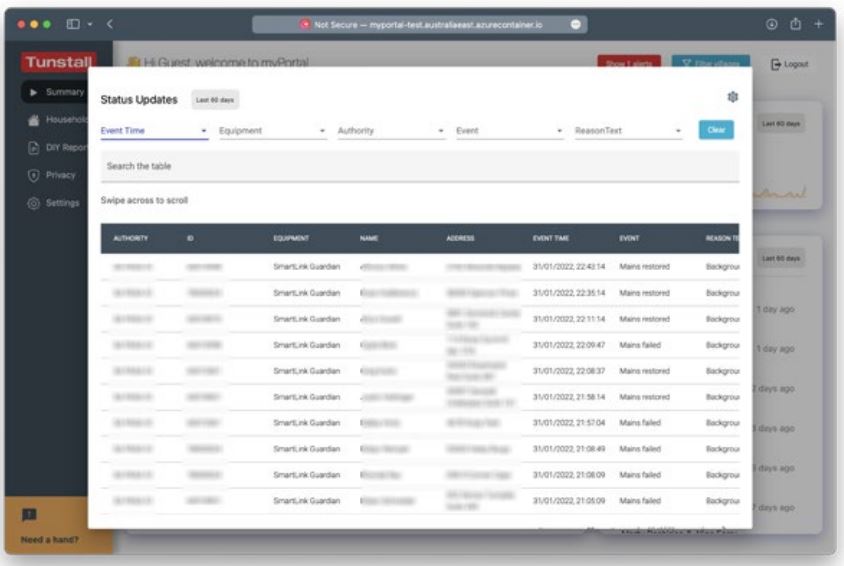Viewport: 844px width, 566px height.
Task: Open ReasonText filter dropdown
Action: [628, 131]
